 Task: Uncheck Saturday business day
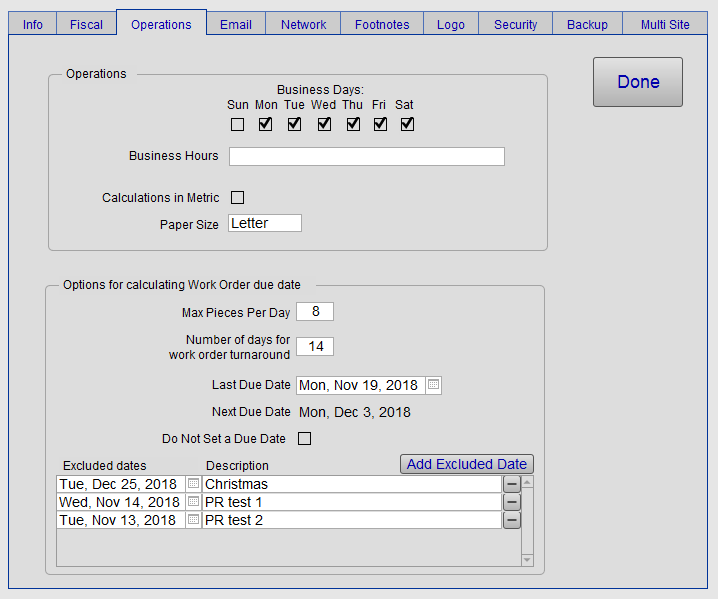coord(408,124)
